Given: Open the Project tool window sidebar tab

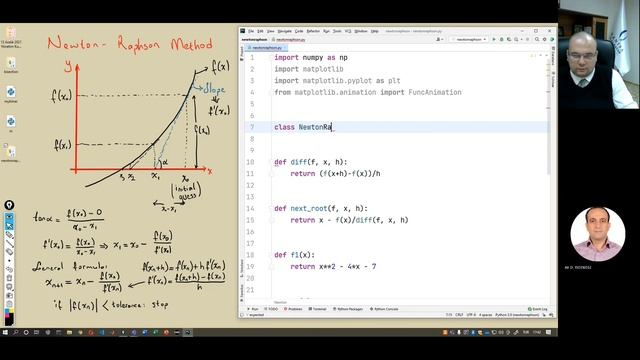Looking at the screenshot, I should pyautogui.click(x=242, y=53).
